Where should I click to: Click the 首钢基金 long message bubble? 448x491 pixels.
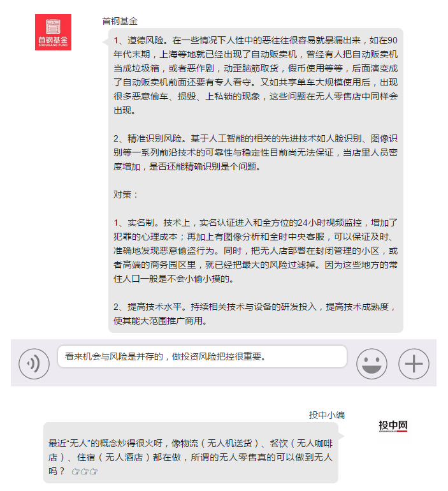click(x=256, y=180)
